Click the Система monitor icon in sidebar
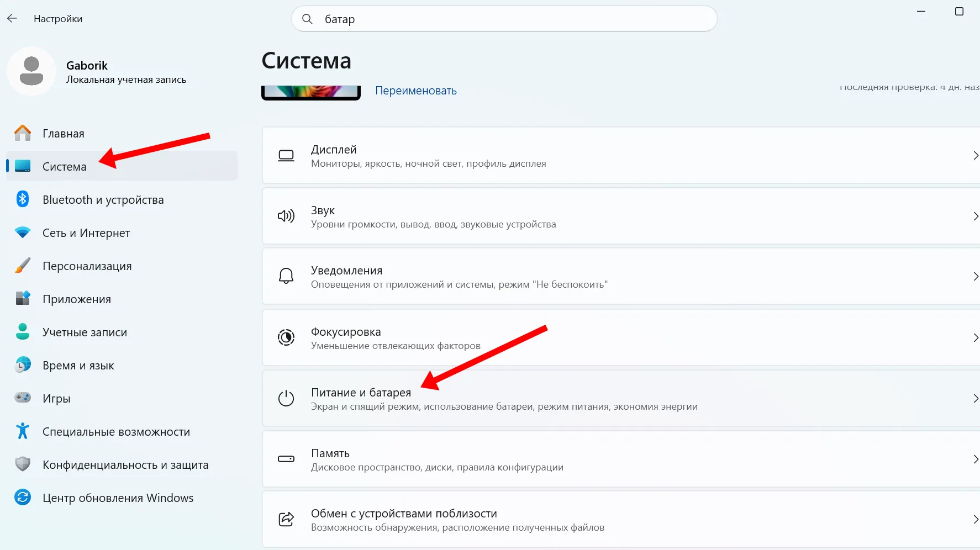This screenshot has width=980, height=550. 23,166
